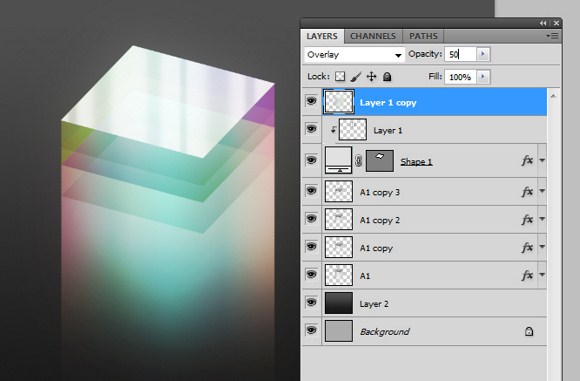The height and width of the screenshot is (381, 580).
Task: Hide the Layer 2 layer
Action: click(x=311, y=302)
